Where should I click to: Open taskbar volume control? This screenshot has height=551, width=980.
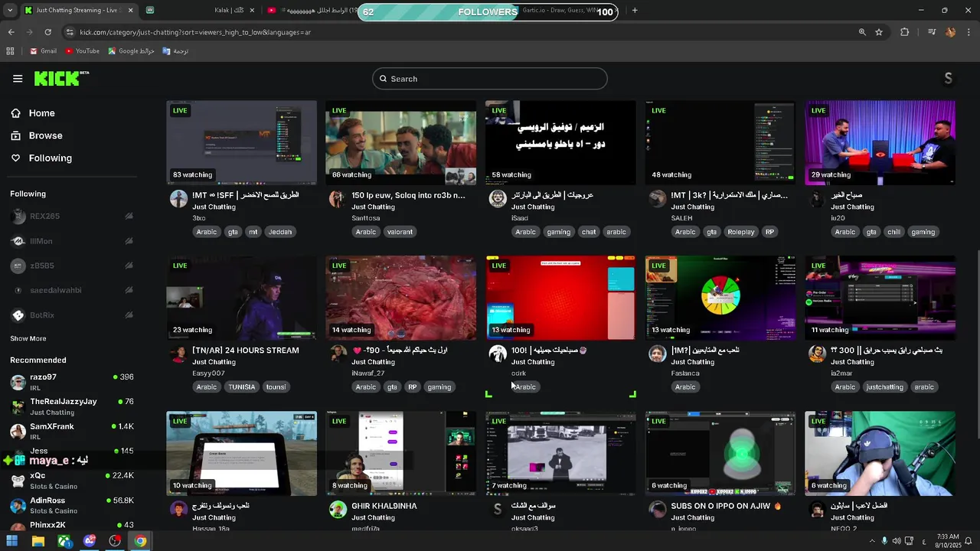(897, 541)
